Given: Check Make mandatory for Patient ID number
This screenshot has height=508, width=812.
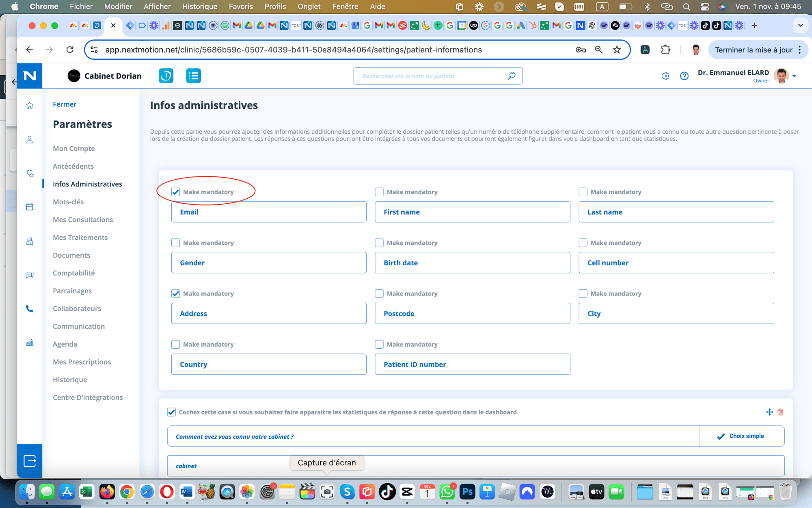Looking at the screenshot, I should (379, 344).
